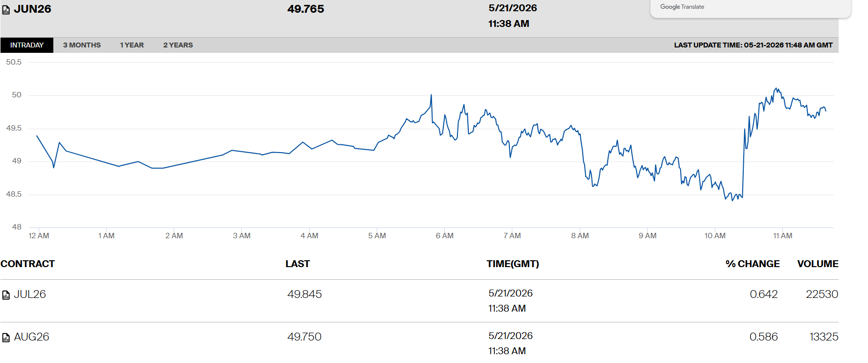Click the 8 AM axis label
This screenshot has height=363, width=868.
(x=580, y=236)
